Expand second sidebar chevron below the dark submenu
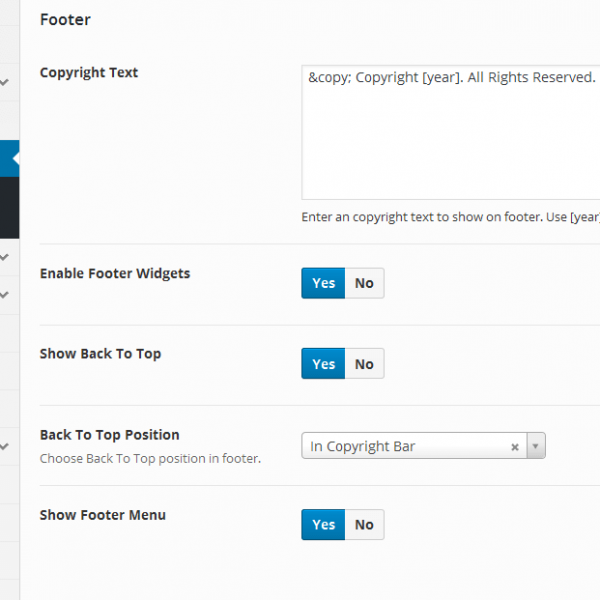Image resolution: width=600 pixels, height=600 pixels. tap(5, 295)
